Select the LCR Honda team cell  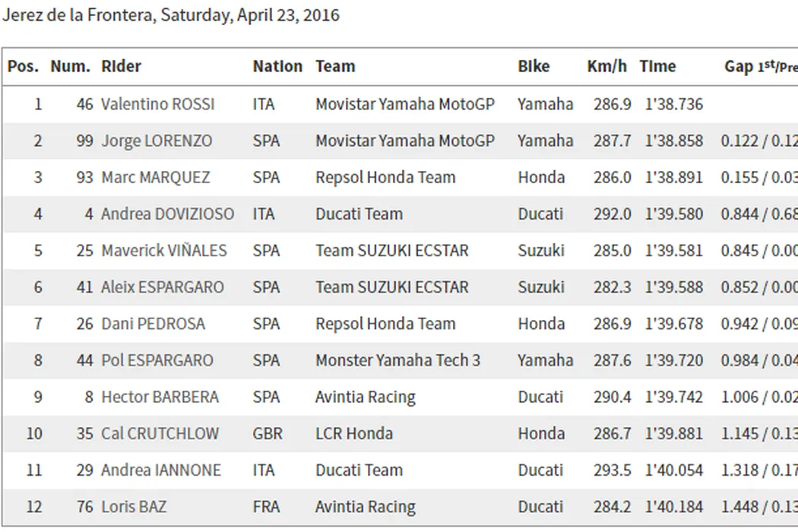354,433
